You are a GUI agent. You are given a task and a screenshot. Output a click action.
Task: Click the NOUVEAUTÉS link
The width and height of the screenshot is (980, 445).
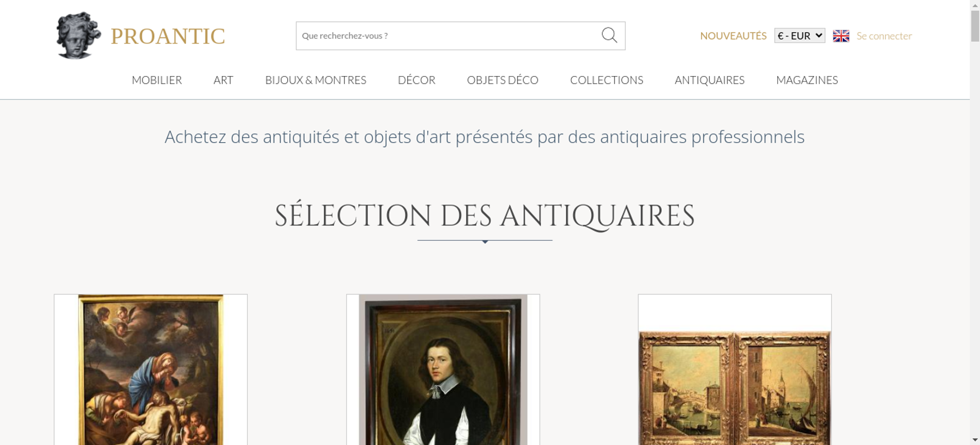pos(733,36)
